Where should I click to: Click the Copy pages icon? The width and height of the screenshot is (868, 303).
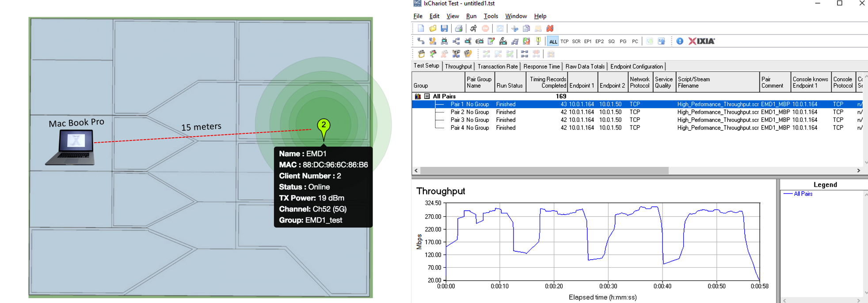click(526, 28)
